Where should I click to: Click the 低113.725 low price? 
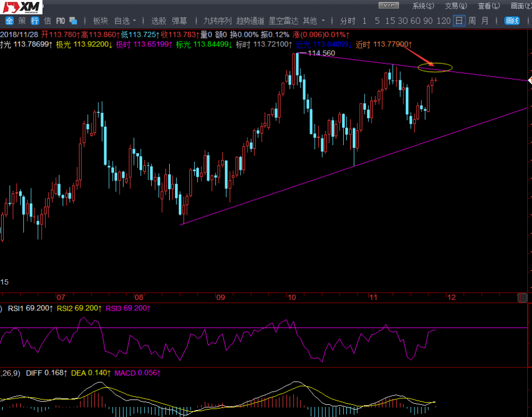coord(140,35)
